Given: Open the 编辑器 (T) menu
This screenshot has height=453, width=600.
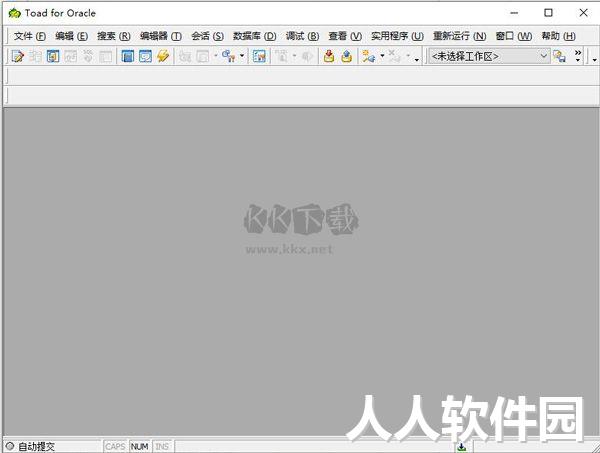Looking at the screenshot, I should click(161, 36).
